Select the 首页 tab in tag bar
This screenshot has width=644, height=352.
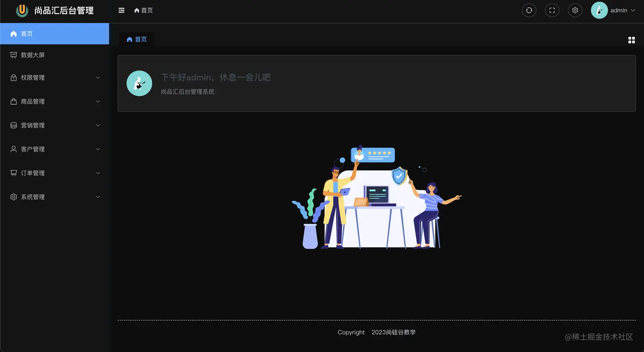coord(136,39)
